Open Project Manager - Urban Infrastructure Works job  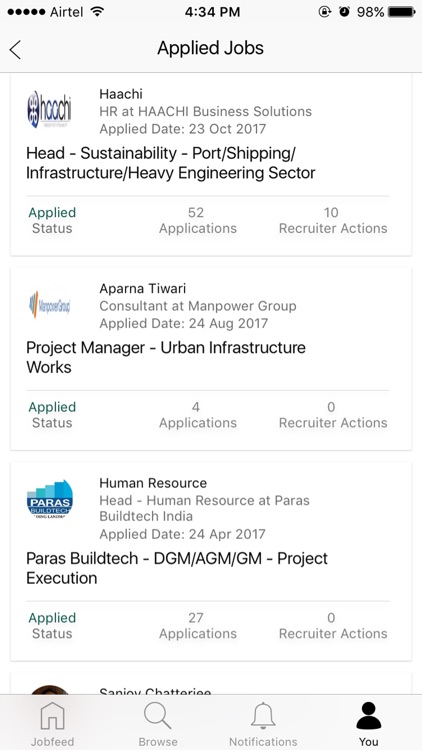point(166,357)
